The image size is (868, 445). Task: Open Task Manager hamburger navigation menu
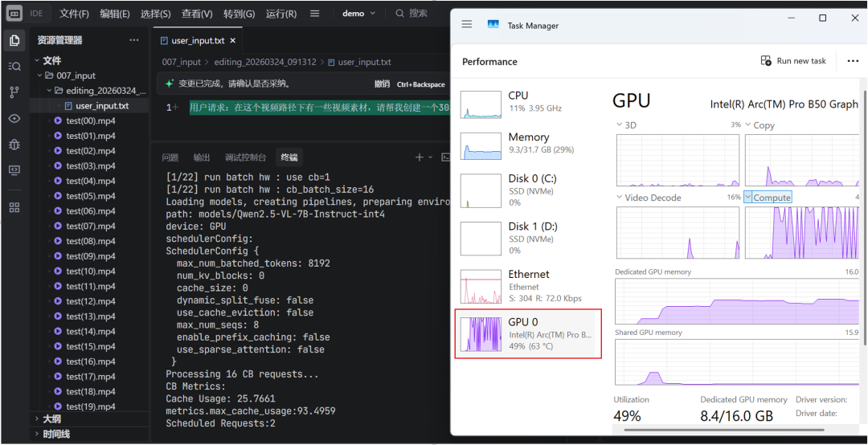tap(467, 25)
